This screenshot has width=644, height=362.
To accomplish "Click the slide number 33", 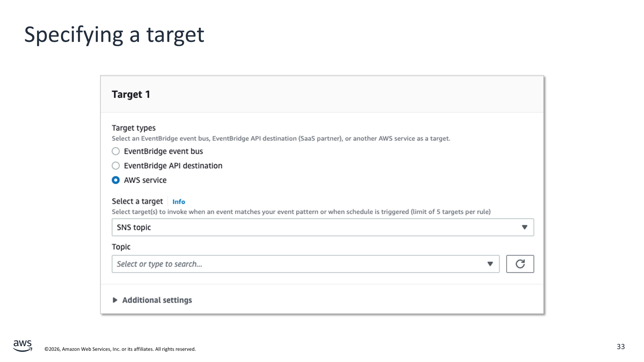I will pyautogui.click(x=620, y=347).
